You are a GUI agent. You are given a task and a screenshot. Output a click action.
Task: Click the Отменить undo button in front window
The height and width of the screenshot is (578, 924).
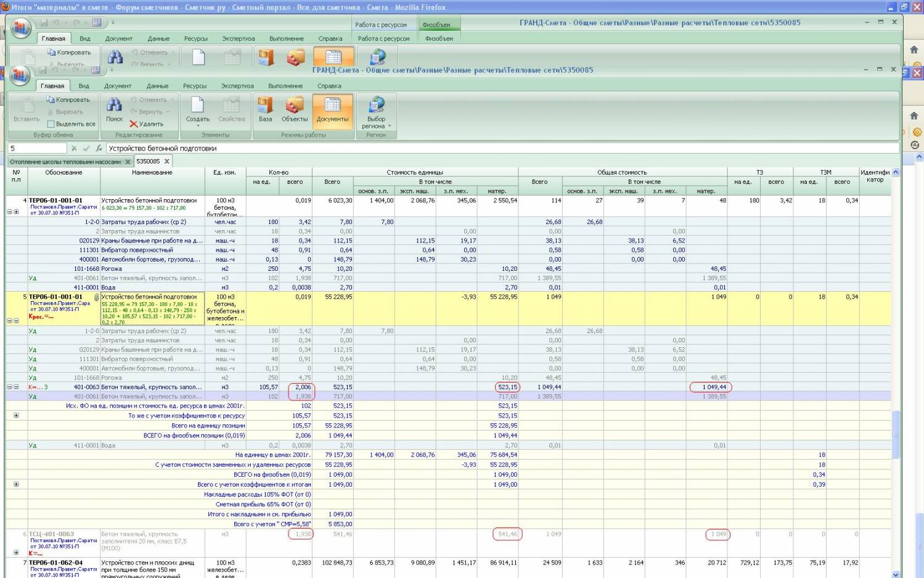148,100
